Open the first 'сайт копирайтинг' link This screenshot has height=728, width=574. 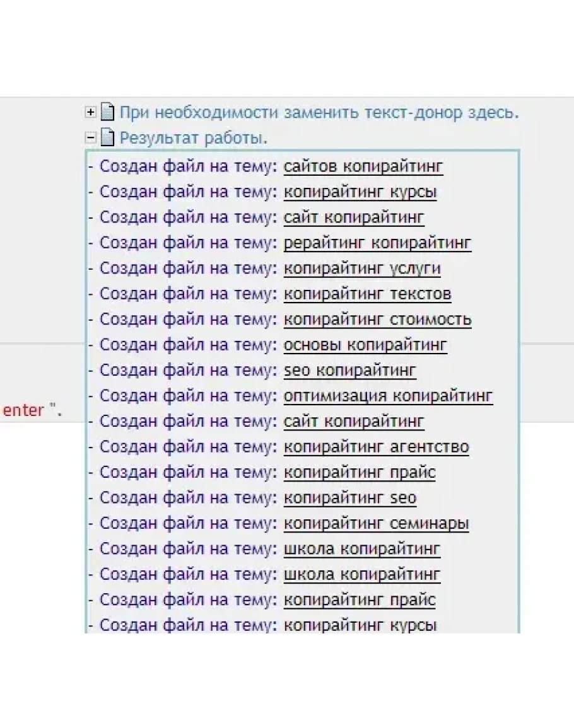click(x=354, y=217)
